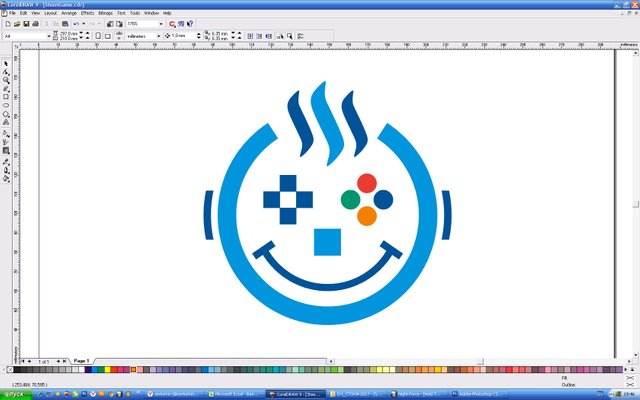Toggle Snap to Grid
The image size is (640, 400).
[250, 36]
